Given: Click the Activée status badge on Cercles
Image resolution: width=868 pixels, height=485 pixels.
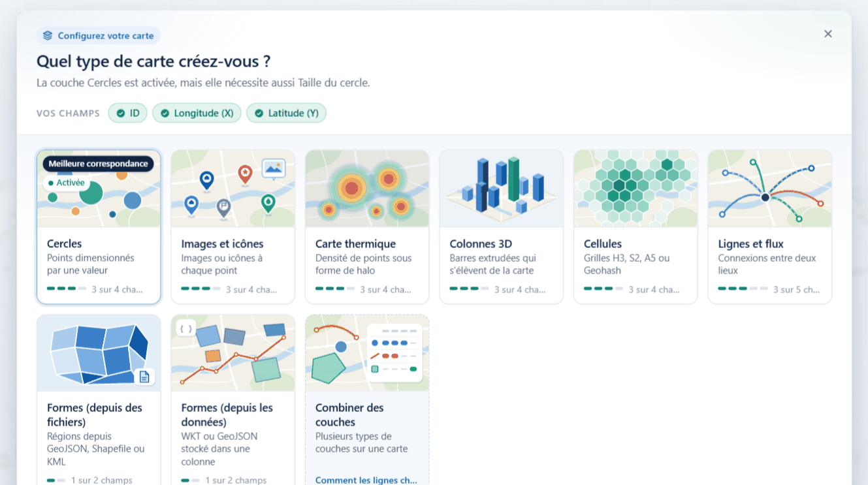Looking at the screenshot, I should [67, 183].
